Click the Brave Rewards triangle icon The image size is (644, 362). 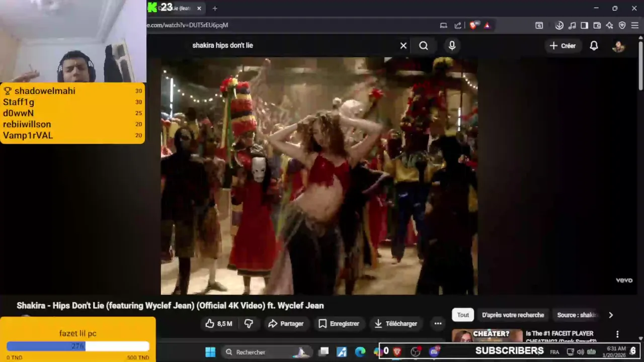(487, 25)
